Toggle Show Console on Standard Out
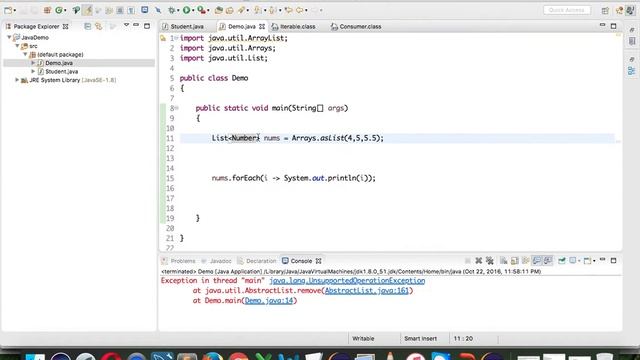Viewport: 640px width, 360px height. coord(537,260)
